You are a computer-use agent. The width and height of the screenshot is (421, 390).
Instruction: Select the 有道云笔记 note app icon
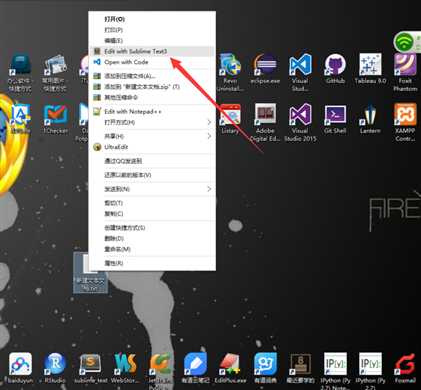coord(195,368)
